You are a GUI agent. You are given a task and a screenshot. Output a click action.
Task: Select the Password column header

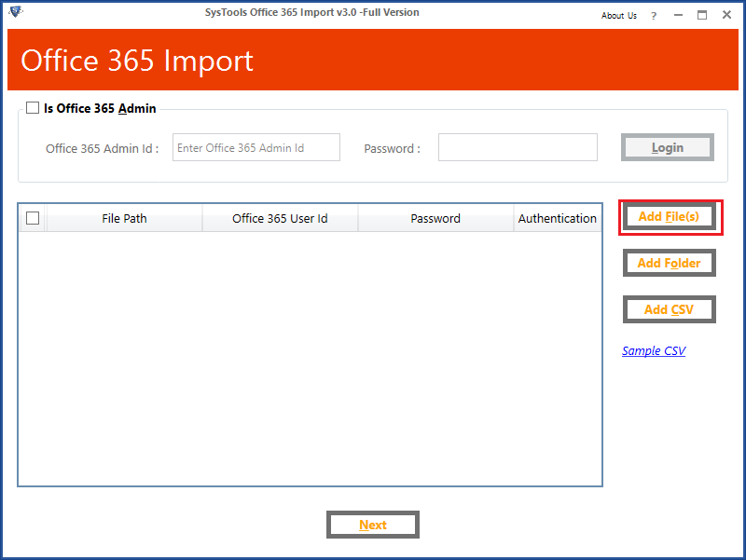[435, 218]
